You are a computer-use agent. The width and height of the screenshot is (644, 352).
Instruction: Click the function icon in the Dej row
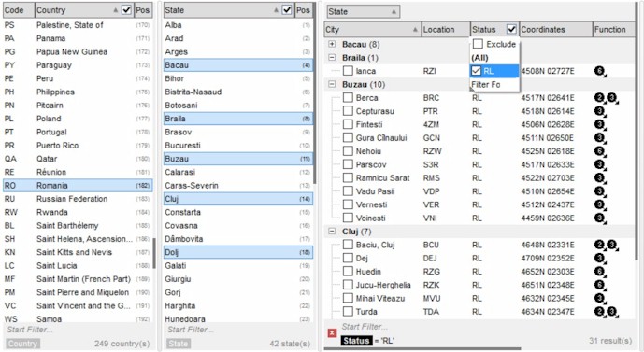(x=599, y=259)
